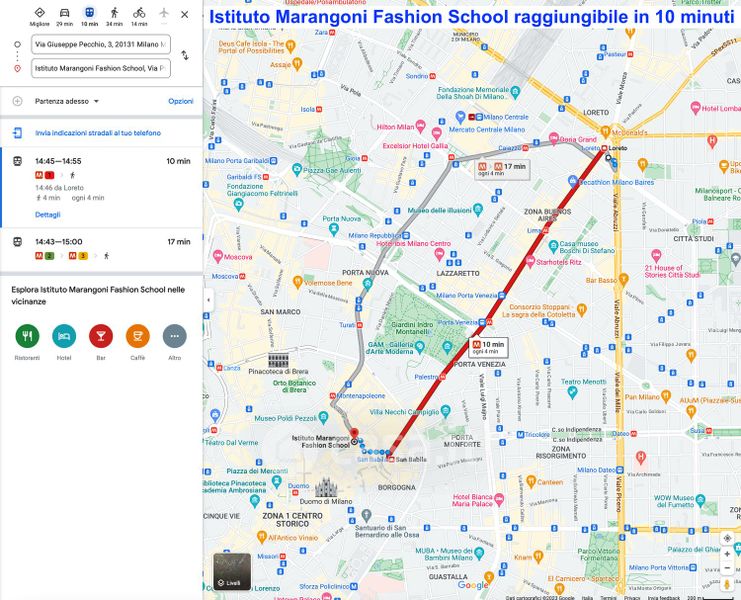Add a destination with the plus icon
This screenshot has width=741, height=600.
tap(17, 101)
